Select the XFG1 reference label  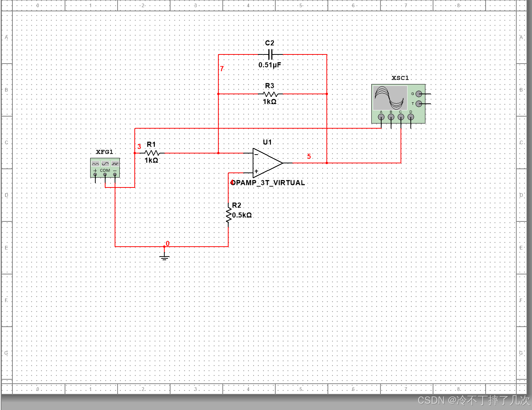104,152
